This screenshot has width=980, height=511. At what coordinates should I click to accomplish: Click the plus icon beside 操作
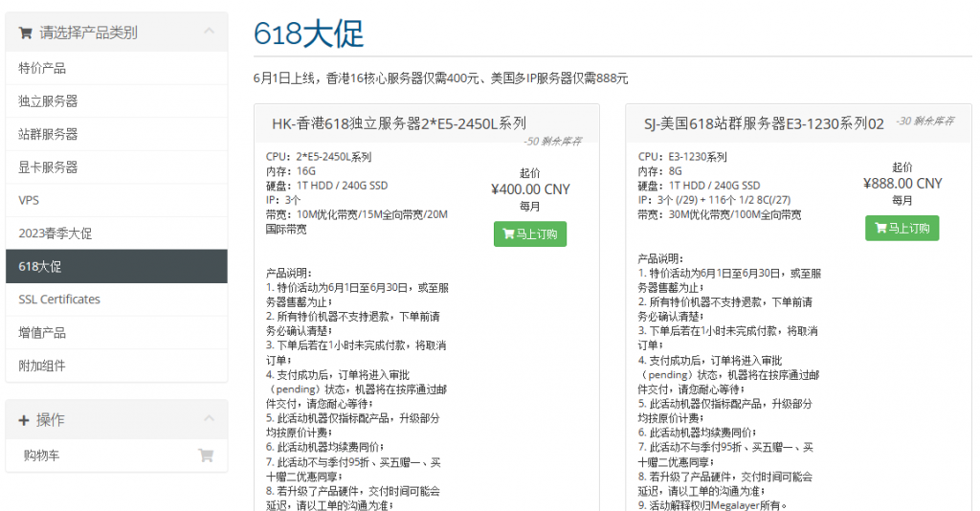pyautogui.click(x=24, y=420)
